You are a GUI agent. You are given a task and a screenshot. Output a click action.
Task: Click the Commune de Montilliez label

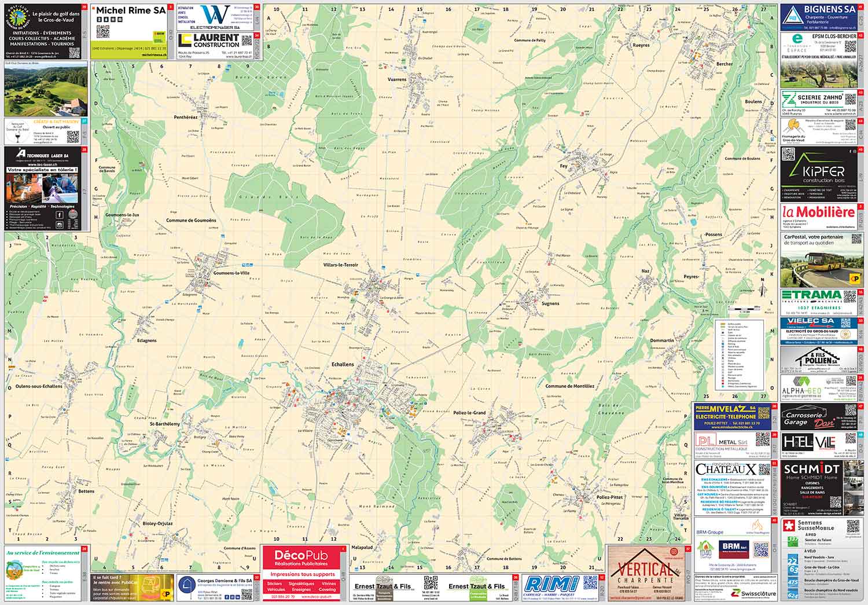pos(569,386)
